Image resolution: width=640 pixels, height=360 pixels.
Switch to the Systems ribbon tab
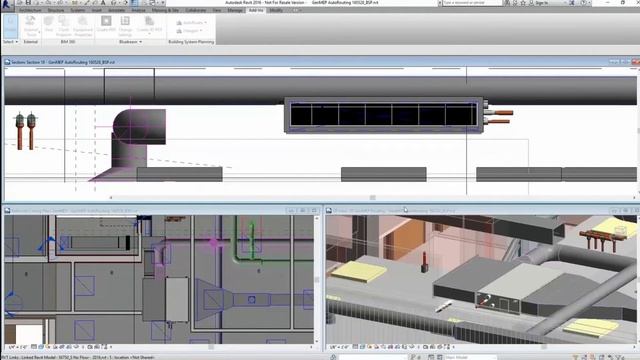[78, 10]
